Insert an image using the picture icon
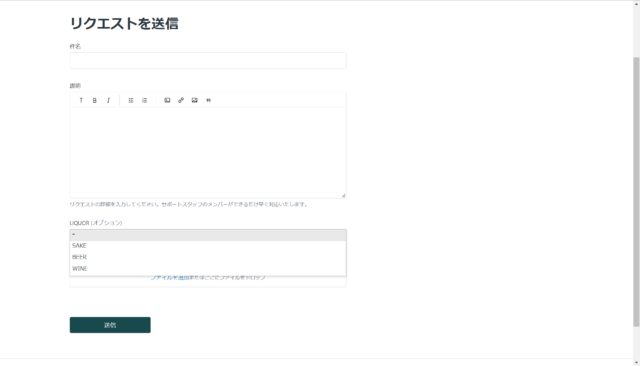Screen dimensions: 640x366 [195, 100]
